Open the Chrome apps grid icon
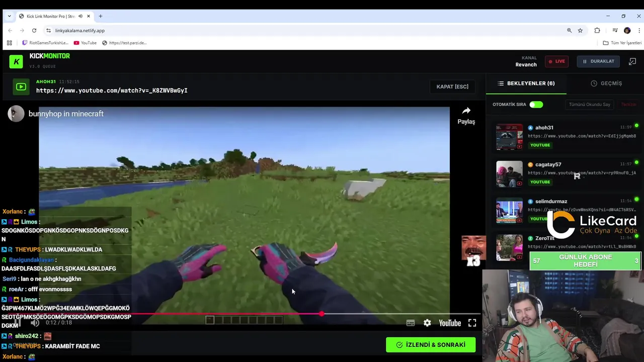Image resolution: width=644 pixels, height=362 pixels. pyautogui.click(x=9, y=43)
